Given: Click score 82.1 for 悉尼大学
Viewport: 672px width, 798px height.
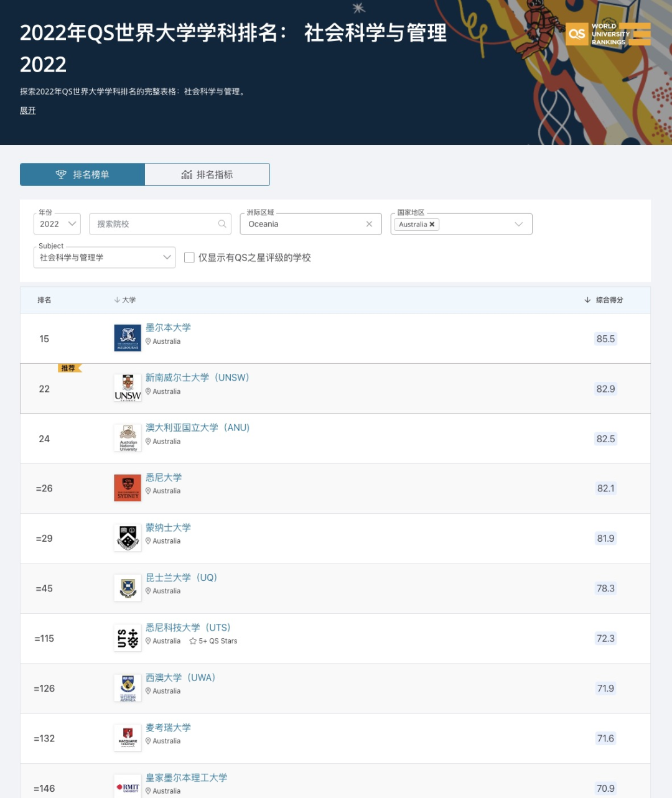Looking at the screenshot, I should pyautogui.click(x=605, y=488).
